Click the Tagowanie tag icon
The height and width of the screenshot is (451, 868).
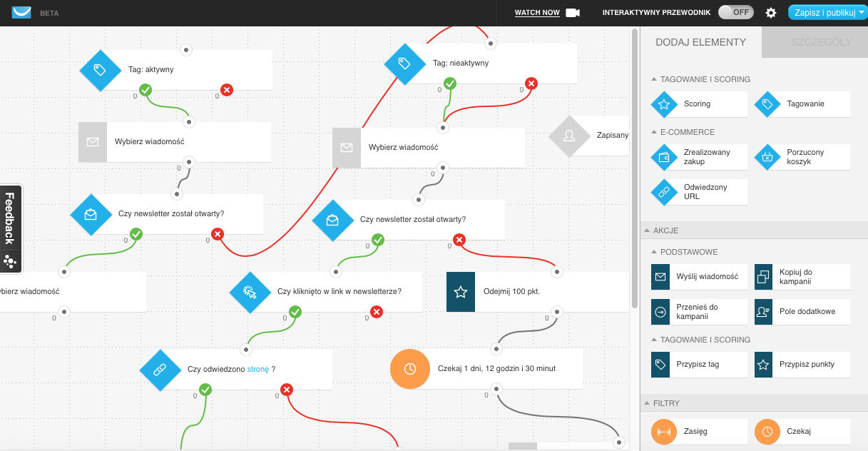tap(767, 104)
